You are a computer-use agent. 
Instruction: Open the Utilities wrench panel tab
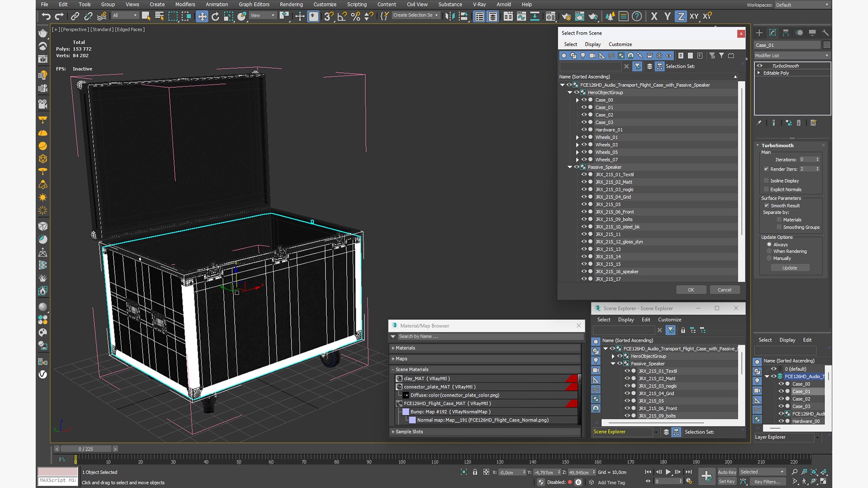point(826,33)
